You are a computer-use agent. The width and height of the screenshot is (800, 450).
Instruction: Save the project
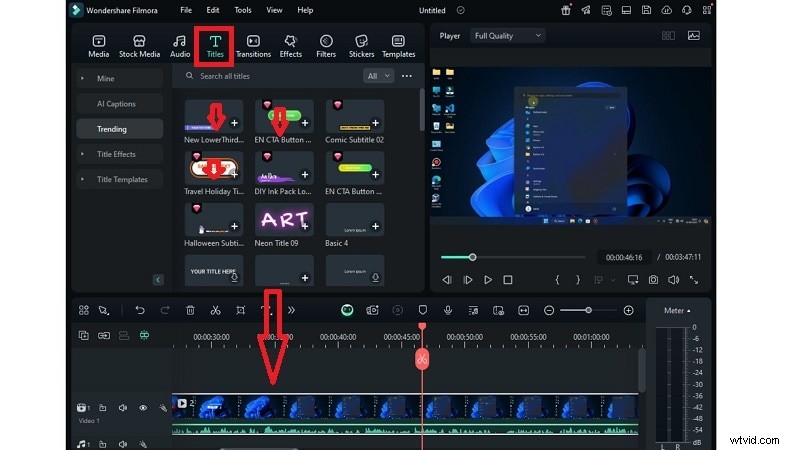point(646,10)
